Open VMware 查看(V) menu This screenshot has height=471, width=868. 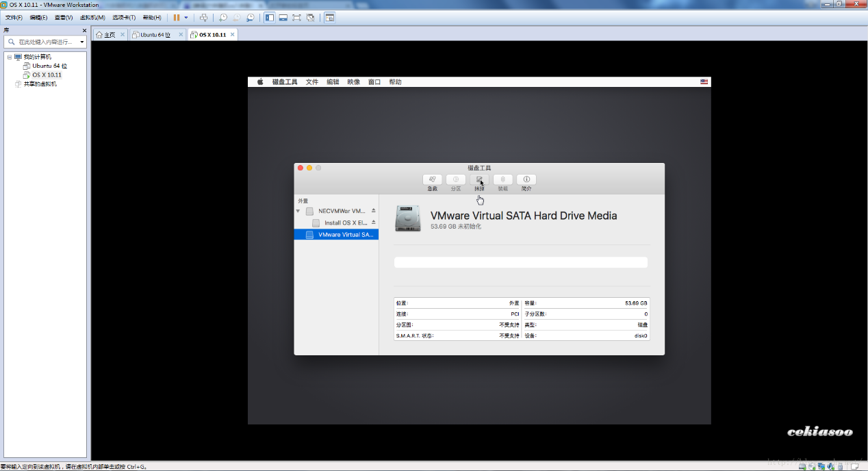click(x=64, y=17)
